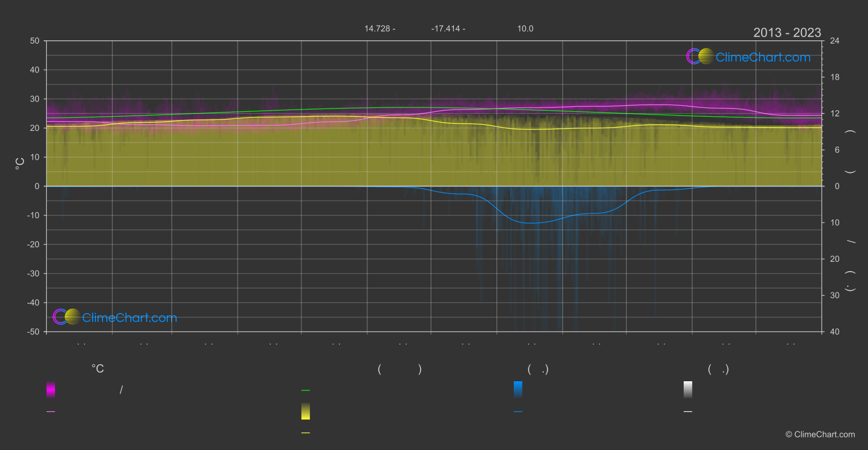This screenshot has height=450, width=868.
Task: Select the magenta line legend marker
Action: (51, 412)
